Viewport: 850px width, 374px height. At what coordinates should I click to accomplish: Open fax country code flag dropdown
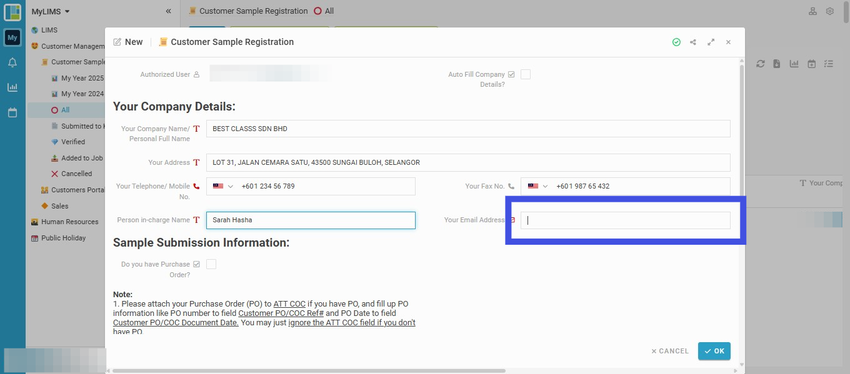(538, 186)
